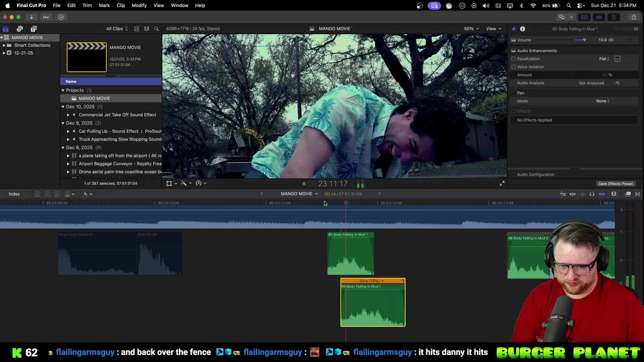Show the Transitions browser icon
Viewport: 644px width, 362px height.
(x=637, y=194)
